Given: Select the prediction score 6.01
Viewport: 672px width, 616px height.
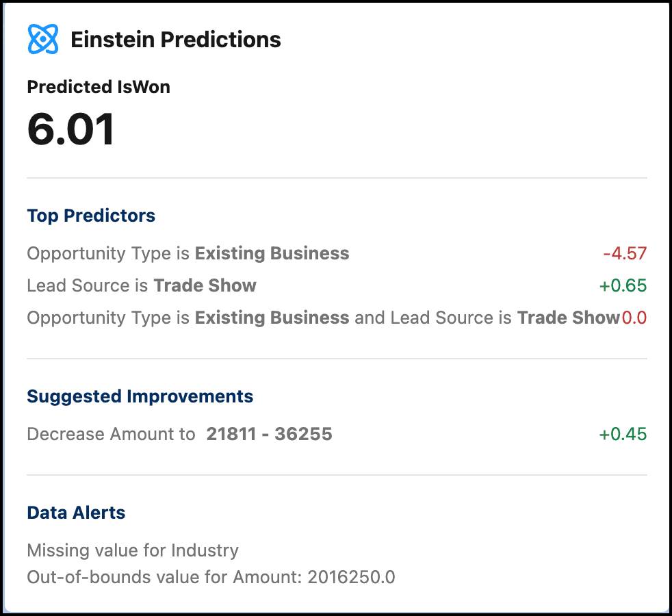Looking at the screenshot, I should (x=70, y=130).
